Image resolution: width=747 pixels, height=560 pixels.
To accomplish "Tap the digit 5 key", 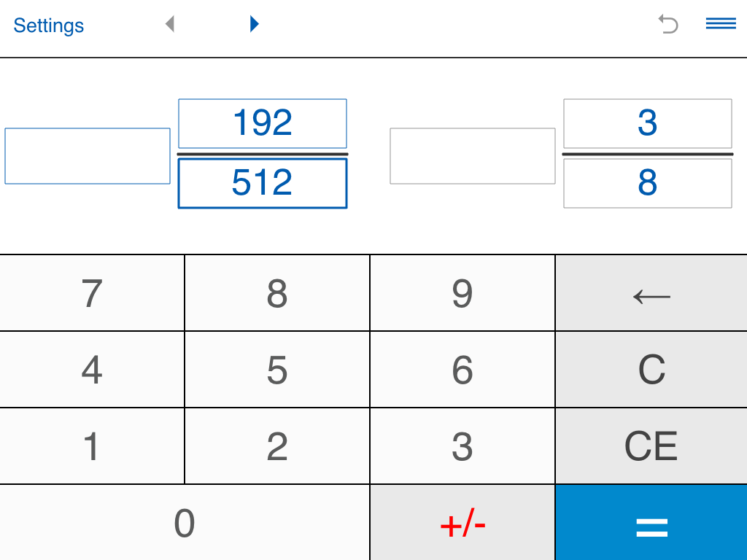I will point(277,370).
